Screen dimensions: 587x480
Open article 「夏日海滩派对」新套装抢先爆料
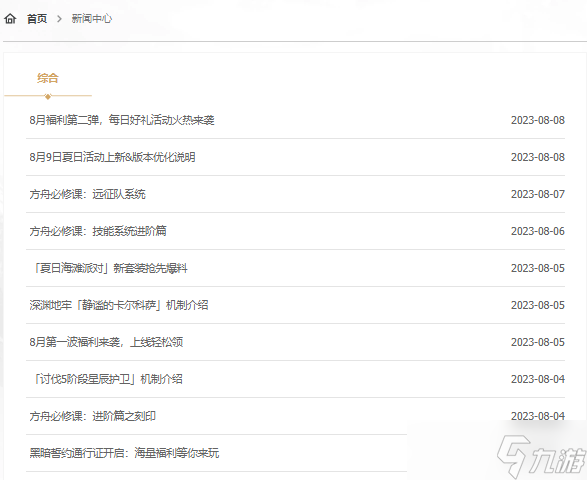point(109,268)
